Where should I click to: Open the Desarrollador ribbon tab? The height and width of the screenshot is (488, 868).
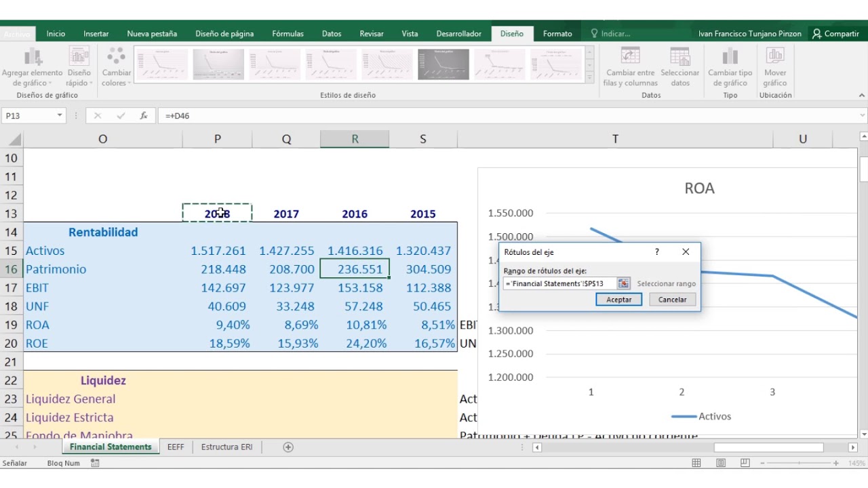point(459,33)
